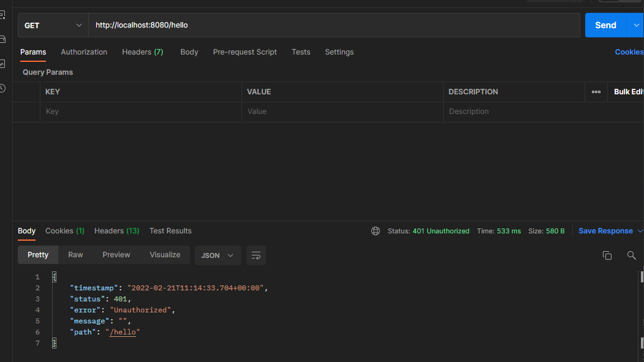Click the Size 580 B value
This screenshot has height=362, width=644.
click(x=555, y=231)
